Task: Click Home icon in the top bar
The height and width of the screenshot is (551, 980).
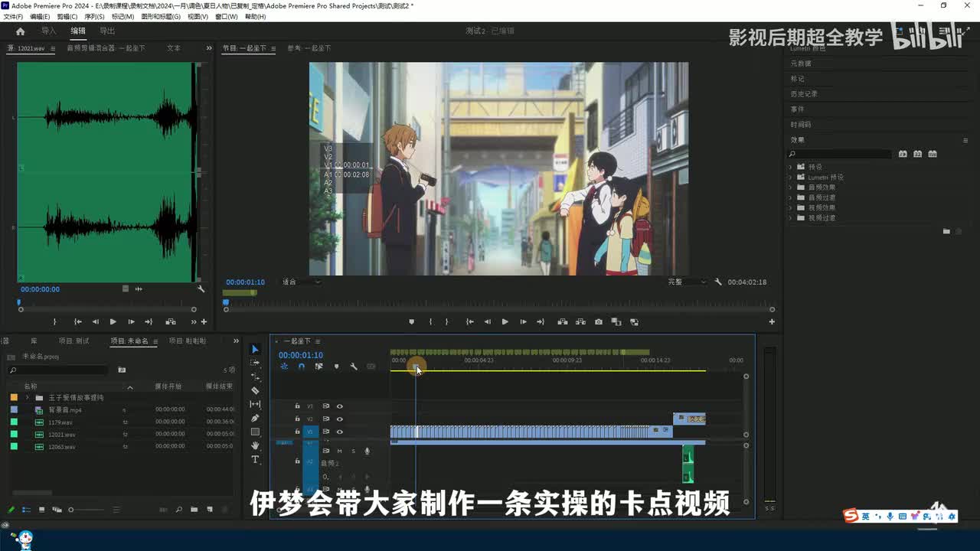Action: [x=20, y=31]
